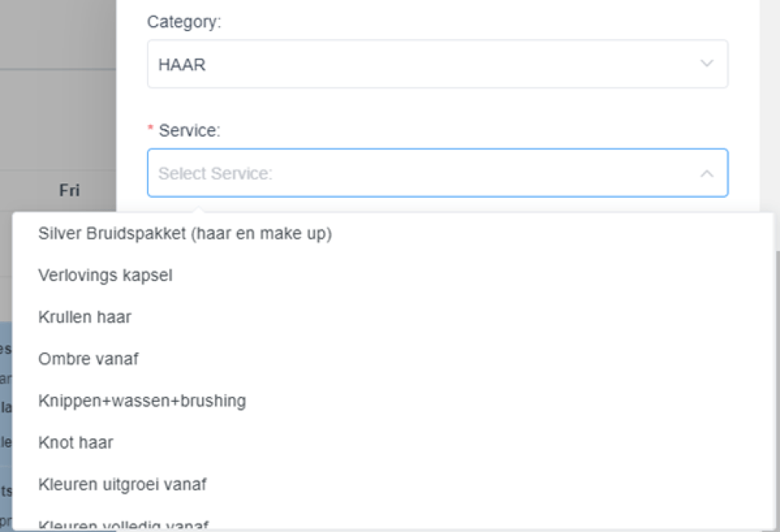The image size is (780, 532).
Task: Click the HAAR selected value text
Action: pos(182,65)
